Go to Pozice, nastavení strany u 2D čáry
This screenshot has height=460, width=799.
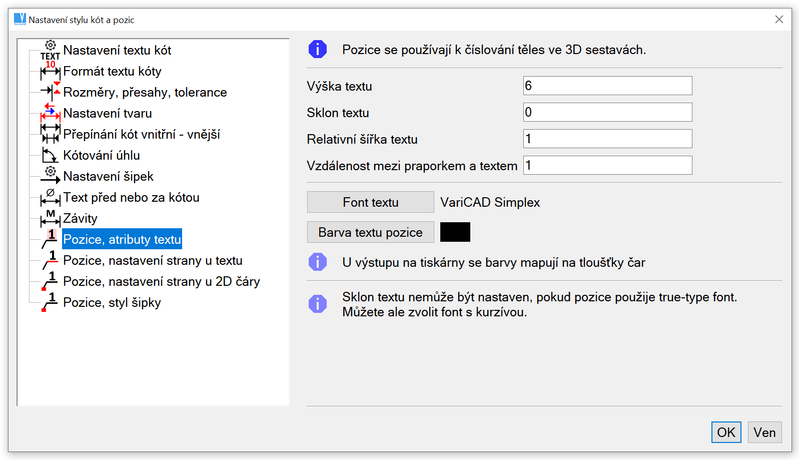(x=161, y=281)
